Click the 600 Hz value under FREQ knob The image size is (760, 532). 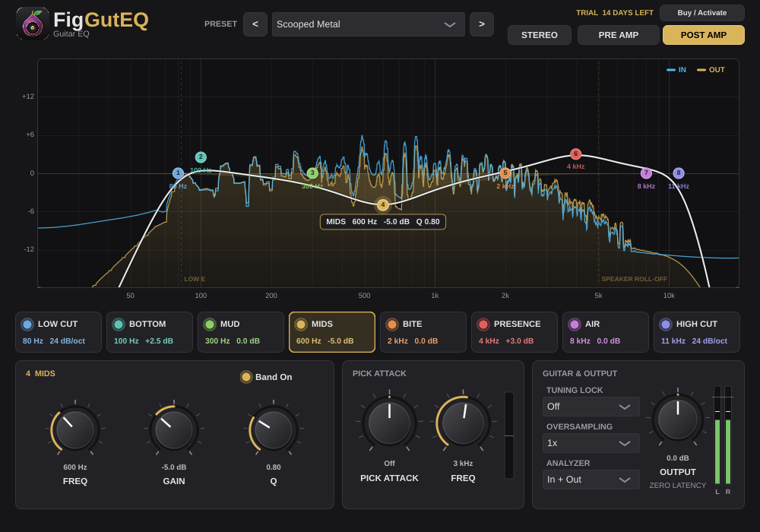[x=75, y=467]
